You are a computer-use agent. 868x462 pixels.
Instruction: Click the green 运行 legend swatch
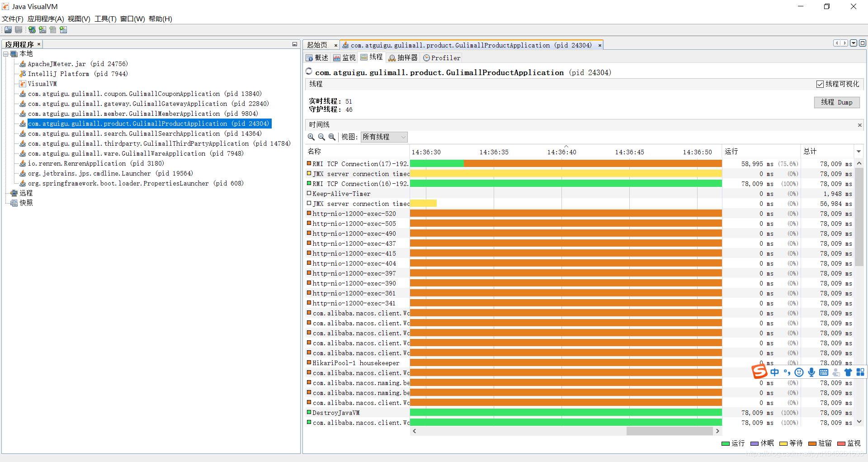pyautogui.click(x=726, y=443)
